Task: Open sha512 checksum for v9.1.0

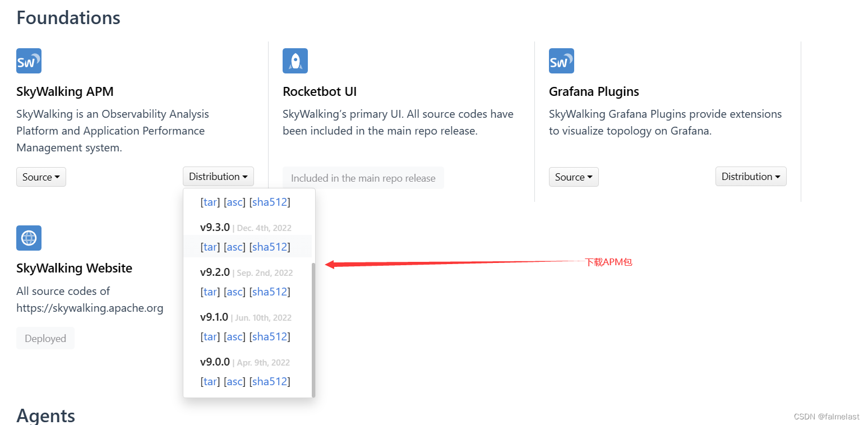Action: 270,336
